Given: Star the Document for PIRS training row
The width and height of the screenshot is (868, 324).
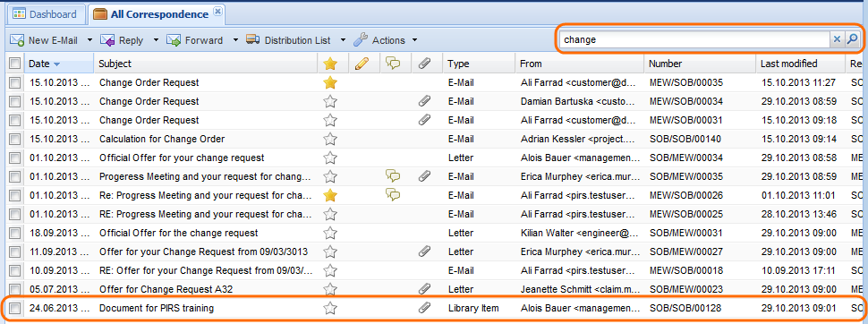Looking at the screenshot, I should (330, 308).
